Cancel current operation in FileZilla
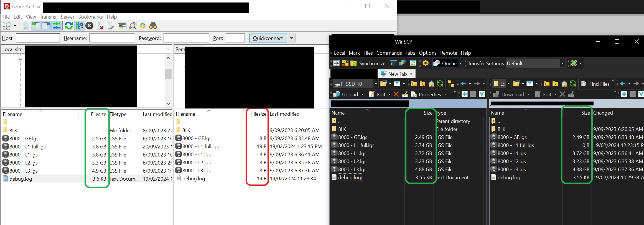The image size is (644, 225). point(89,26)
